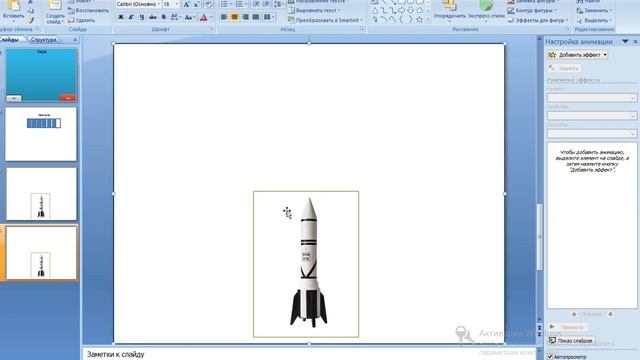Select the rocket picture on the slide
The width and height of the screenshot is (640, 360).
(x=306, y=264)
